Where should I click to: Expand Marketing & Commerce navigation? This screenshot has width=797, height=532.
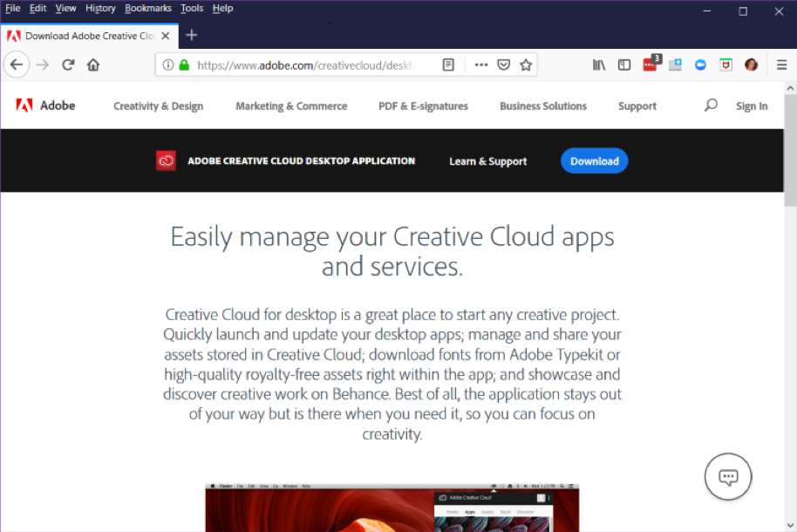(x=291, y=106)
